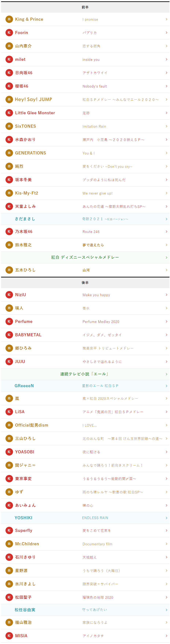
Task: Open the Perfume Medley 2020 song link
Action: click(101, 321)
